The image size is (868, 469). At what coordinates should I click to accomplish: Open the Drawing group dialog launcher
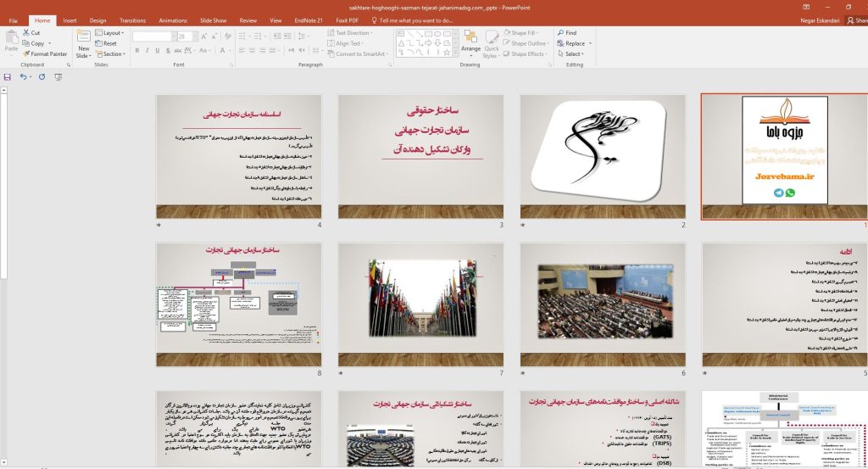pyautogui.click(x=549, y=64)
